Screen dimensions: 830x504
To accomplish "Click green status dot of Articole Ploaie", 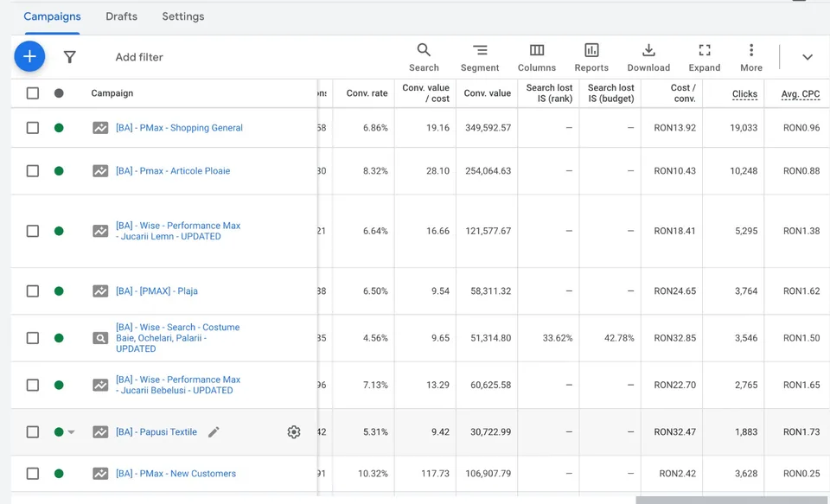I will tap(59, 171).
